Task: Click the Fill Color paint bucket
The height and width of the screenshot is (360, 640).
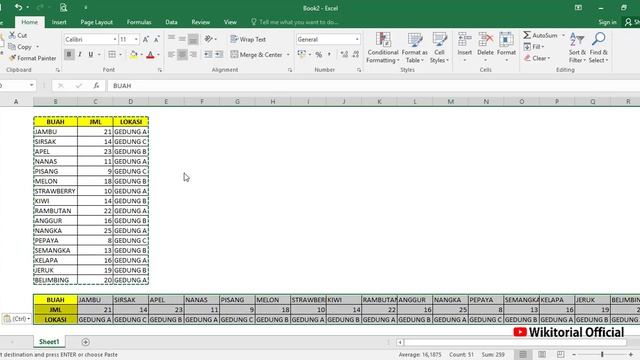Action: [133, 54]
